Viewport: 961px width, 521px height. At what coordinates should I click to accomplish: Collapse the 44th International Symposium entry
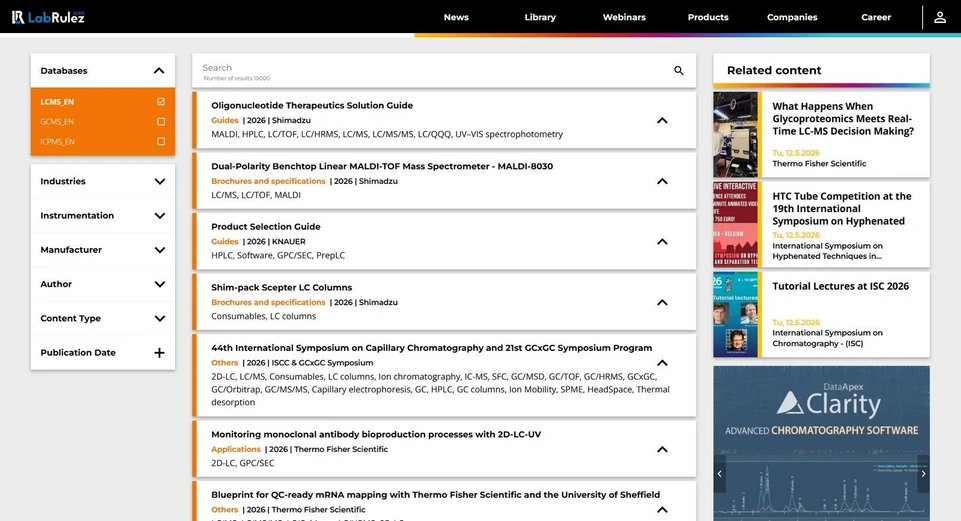coord(662,363)
